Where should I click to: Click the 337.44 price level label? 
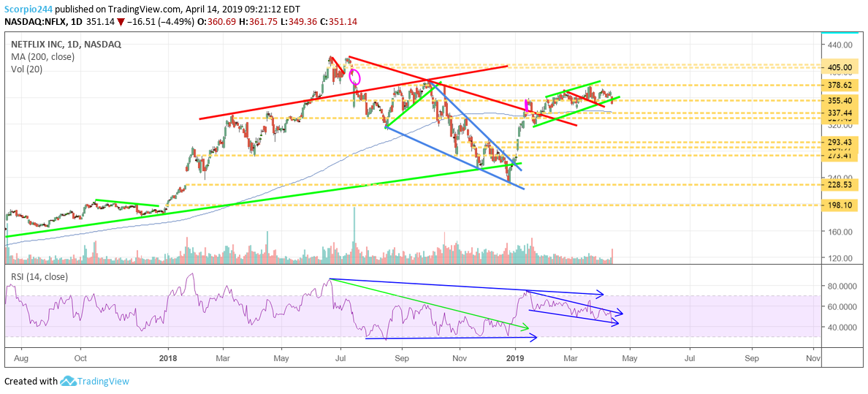tap(840, 113)
